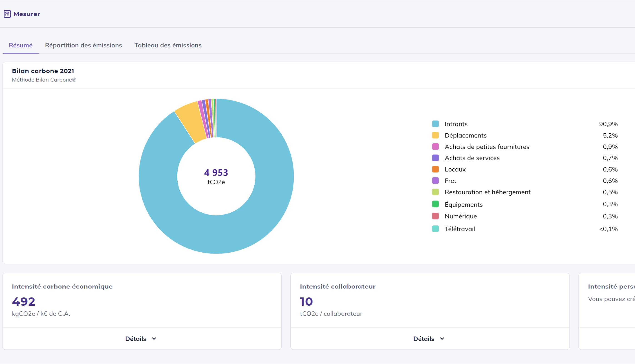Click the Fret purple legend swatch
This screenshot has height=364, width=635.
click(x=435, y=181)
